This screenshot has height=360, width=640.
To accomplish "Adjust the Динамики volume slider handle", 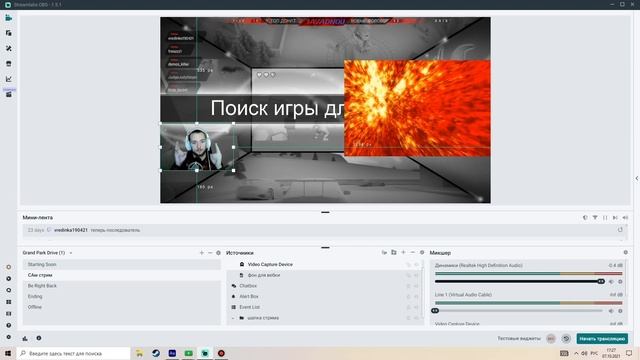I will 601,282.
